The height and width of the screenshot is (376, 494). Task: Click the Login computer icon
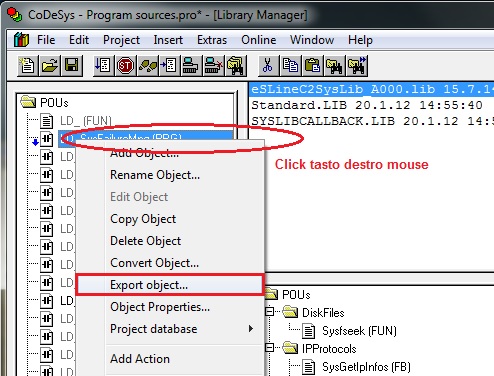tap(191, 65)
